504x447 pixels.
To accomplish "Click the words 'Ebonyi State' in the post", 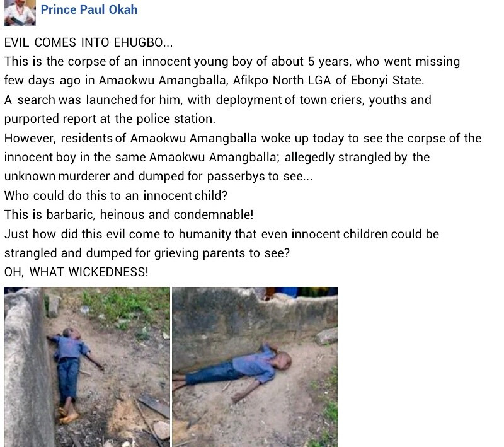I will tap(386, 81).
